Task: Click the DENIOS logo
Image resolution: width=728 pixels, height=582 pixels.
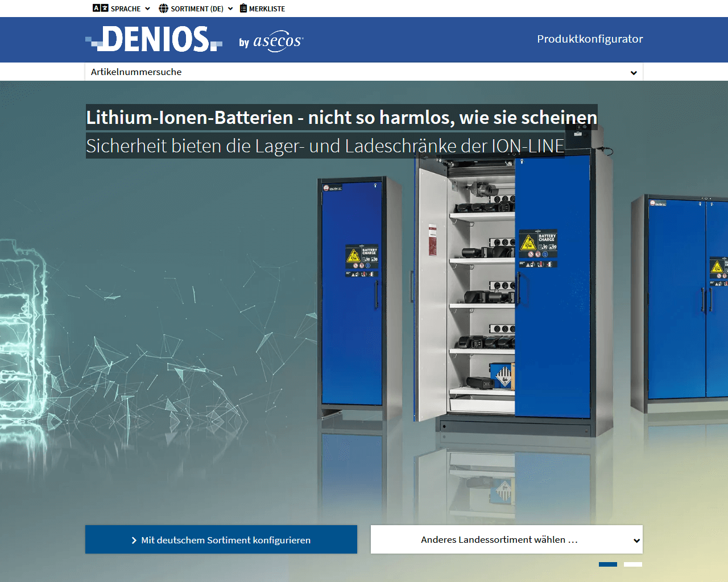Action: pyautogui.click(x=154, y=40)
